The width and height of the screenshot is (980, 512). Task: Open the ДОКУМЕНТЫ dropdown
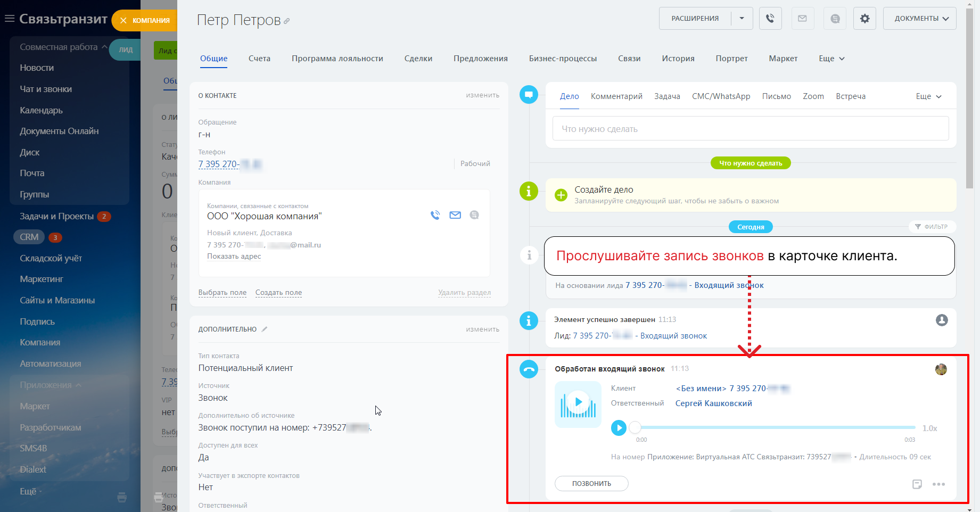pos(920,19)
